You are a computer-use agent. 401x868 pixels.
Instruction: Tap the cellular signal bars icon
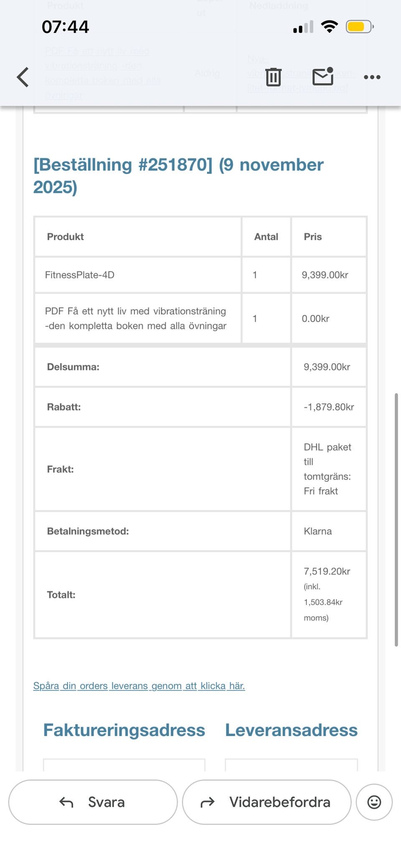[x=303, y=28]
